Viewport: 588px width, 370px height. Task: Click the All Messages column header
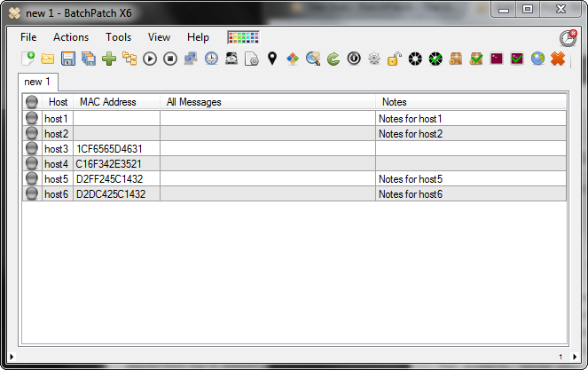[x=268, y=102]
